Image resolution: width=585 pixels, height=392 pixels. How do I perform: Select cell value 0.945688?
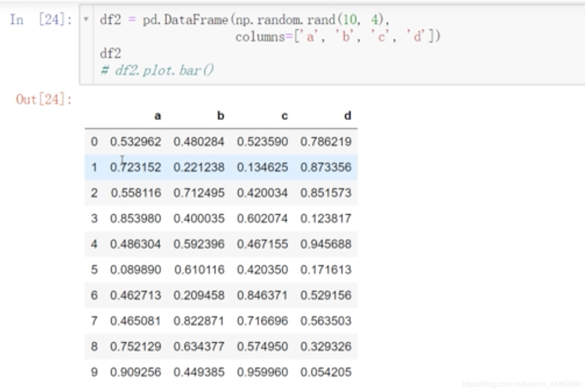pyautogui.click(x=326, y=244)
